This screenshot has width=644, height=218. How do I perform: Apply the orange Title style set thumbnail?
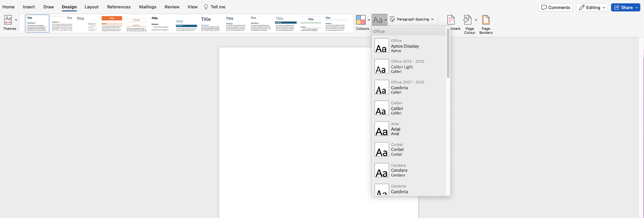(112, 23)
